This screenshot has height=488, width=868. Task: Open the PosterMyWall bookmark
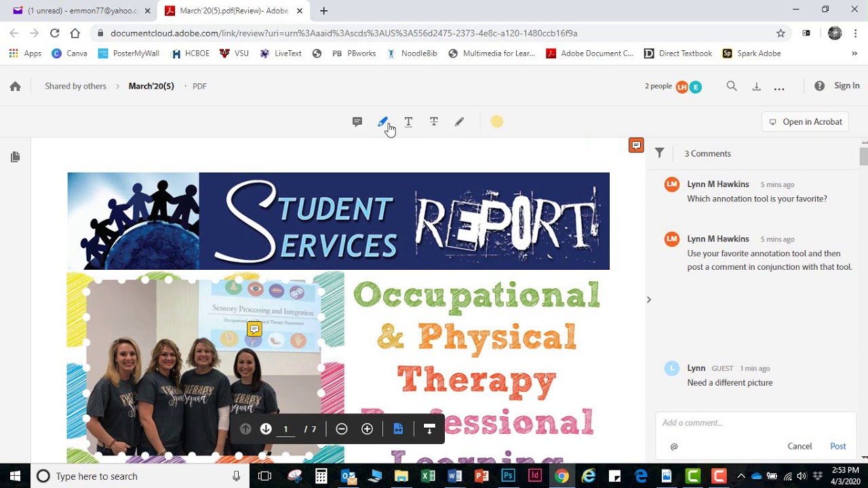[x=129, y=54]
